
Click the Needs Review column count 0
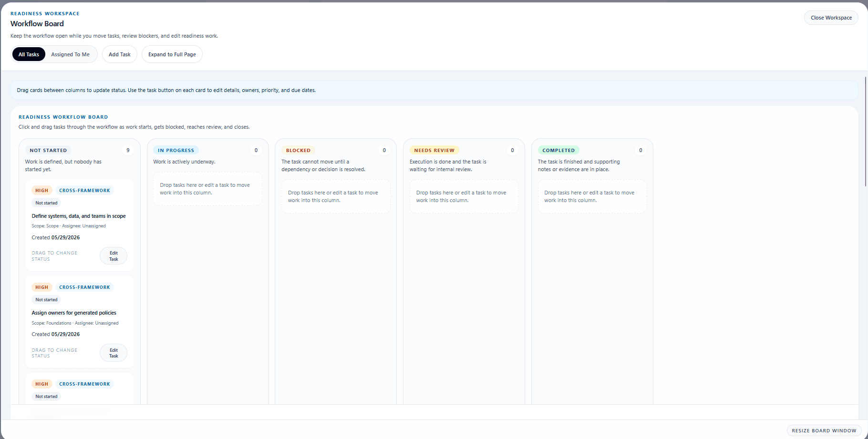pyautogui.click(x=513, y=150)
